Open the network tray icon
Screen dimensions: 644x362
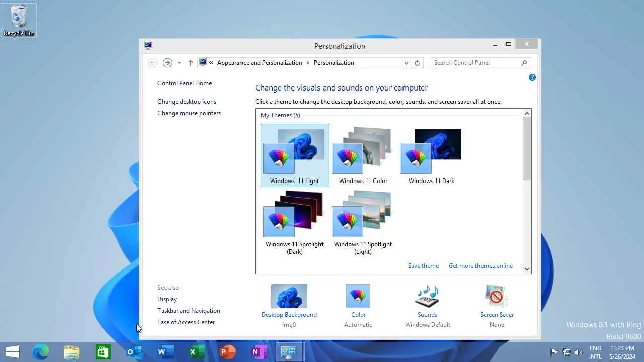[567, 352]
